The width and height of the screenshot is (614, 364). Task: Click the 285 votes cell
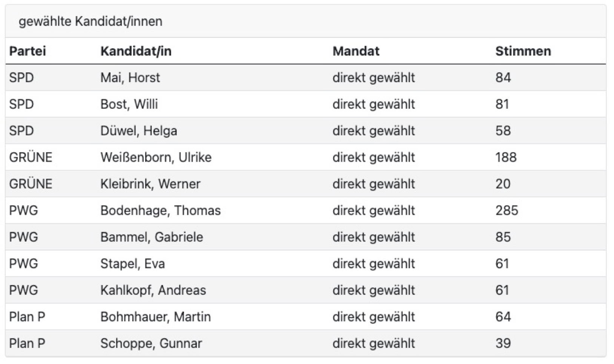click(507, 211)
